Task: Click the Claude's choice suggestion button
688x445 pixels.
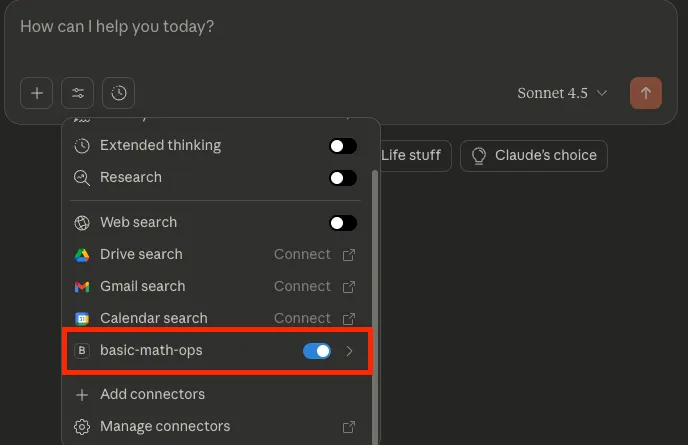Action: [x=533, y=156]
